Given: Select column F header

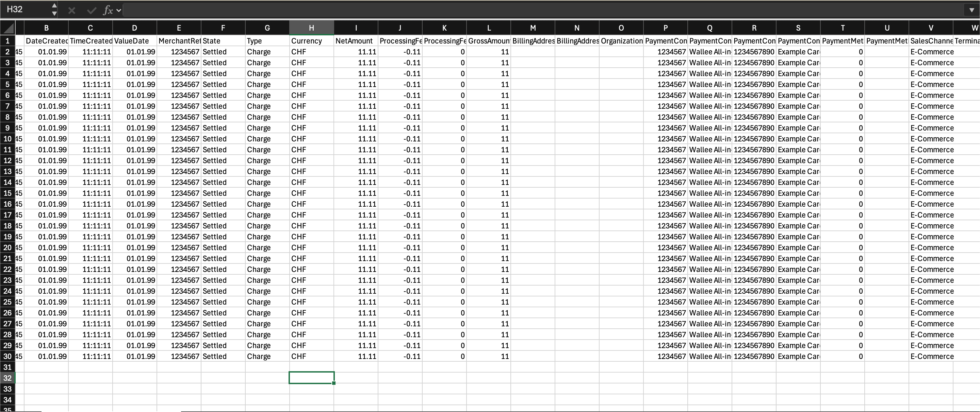Looking at the screenshot, I should [223, 28].
